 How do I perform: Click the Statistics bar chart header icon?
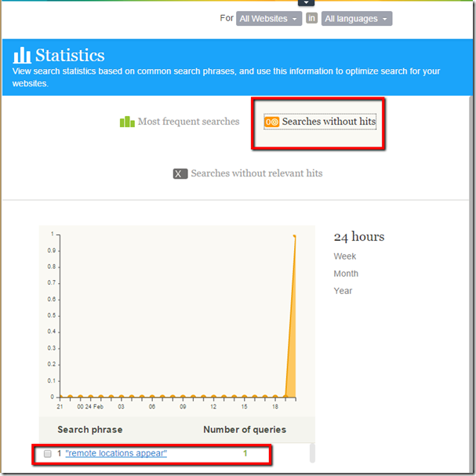point(22,55)
